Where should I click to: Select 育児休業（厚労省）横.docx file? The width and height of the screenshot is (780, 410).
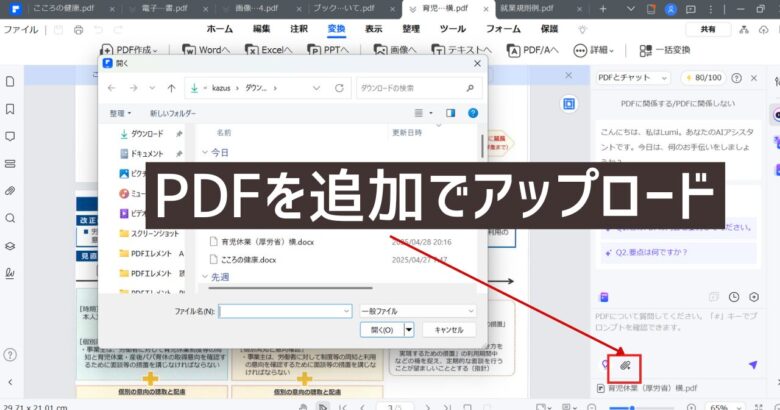click(268, 242)
